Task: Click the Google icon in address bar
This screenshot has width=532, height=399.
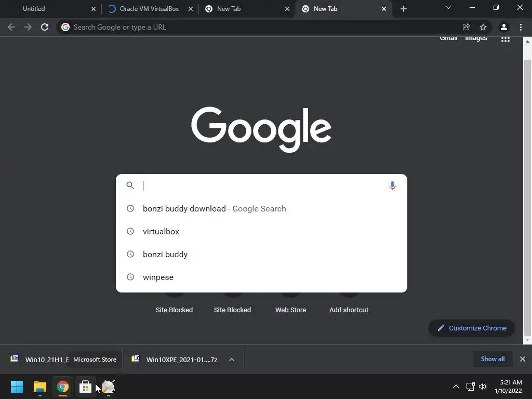Action: (65, 27)
